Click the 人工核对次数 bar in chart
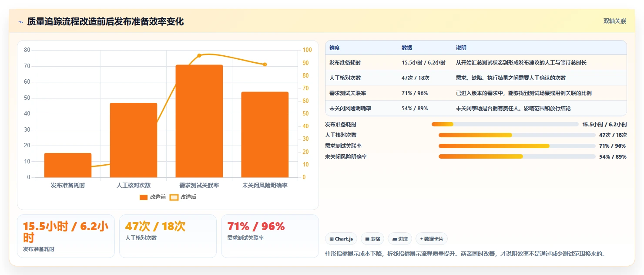This screenshot has height=275, width=644. coord(134,140)
